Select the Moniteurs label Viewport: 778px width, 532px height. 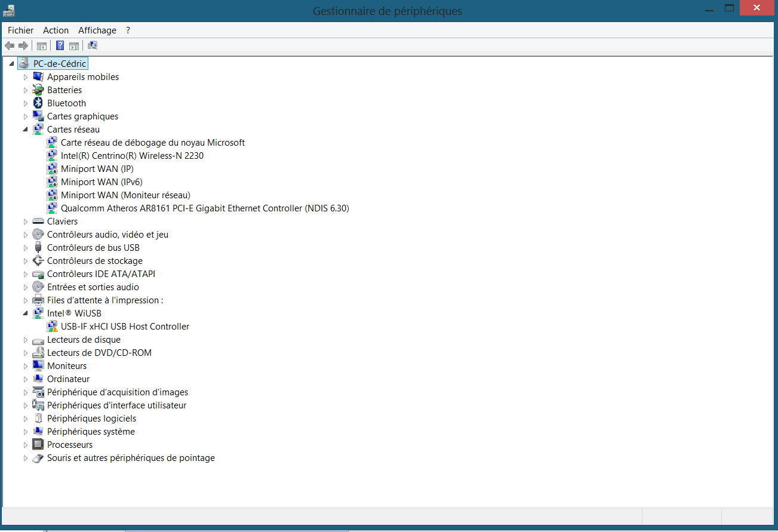[x=67, y=365]
